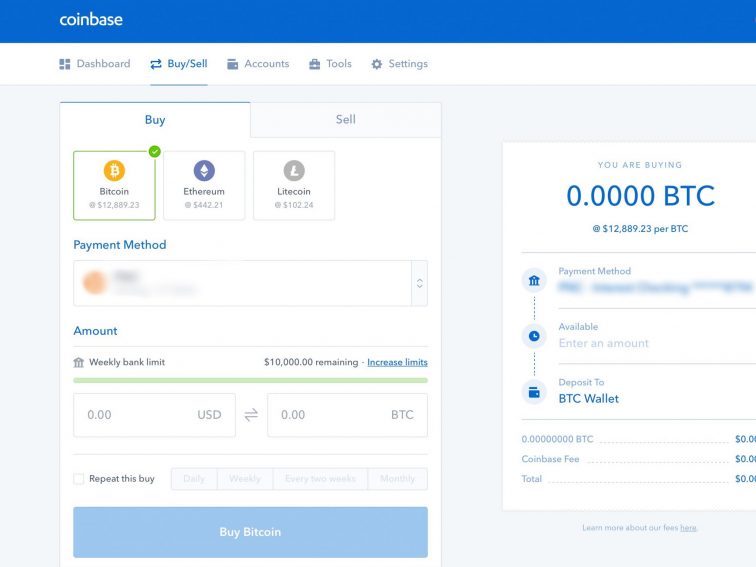
Task: Open the Payment Method dropdown
Action: 250,283
